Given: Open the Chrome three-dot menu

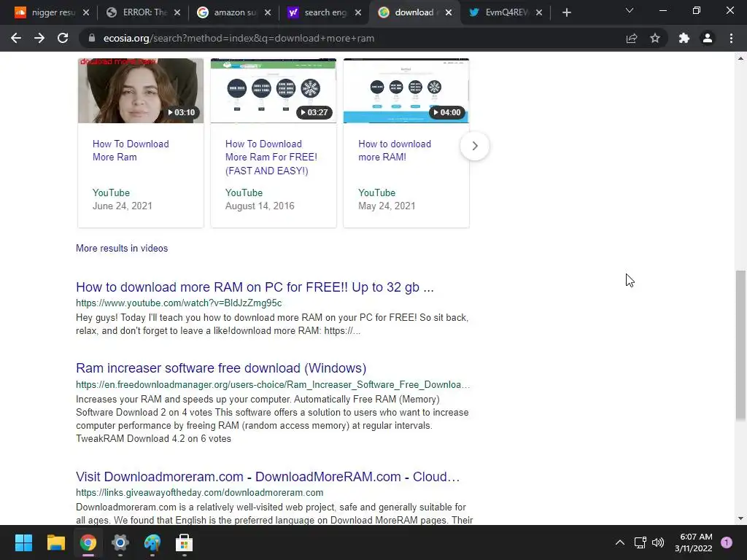Looking at the screenshot, I should point(731,38).
